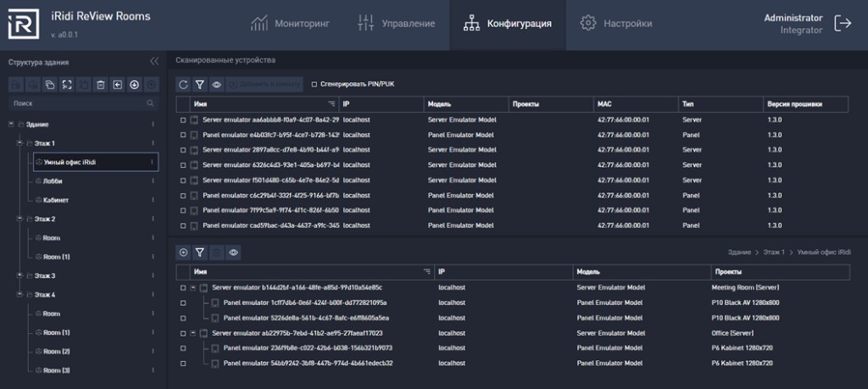Click the plus add-device icon in room devices toolbar
Image resolution: width=868 pixels, height=389 pixels.
(183, 253)
